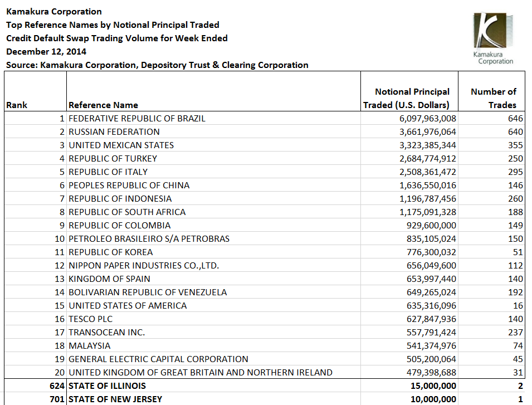
Task: Click notional value 635,316,096
Action: (432, 306)
